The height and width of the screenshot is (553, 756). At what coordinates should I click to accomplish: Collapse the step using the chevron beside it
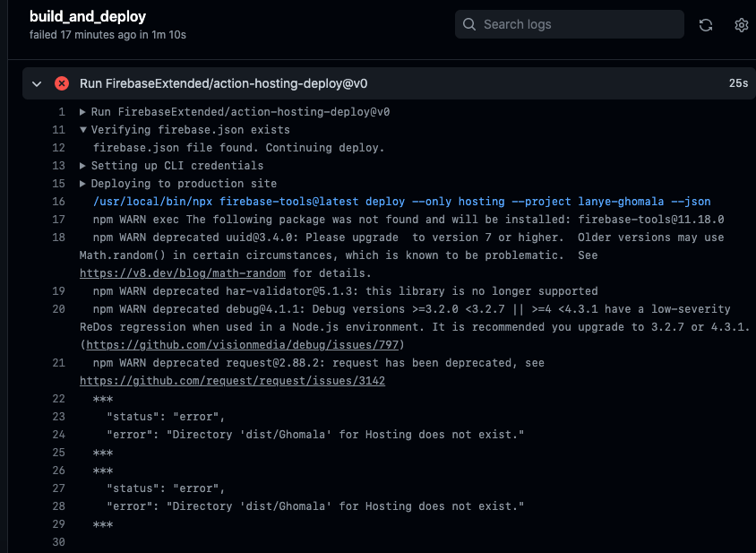pyautogui.click(x=36, y=82)
